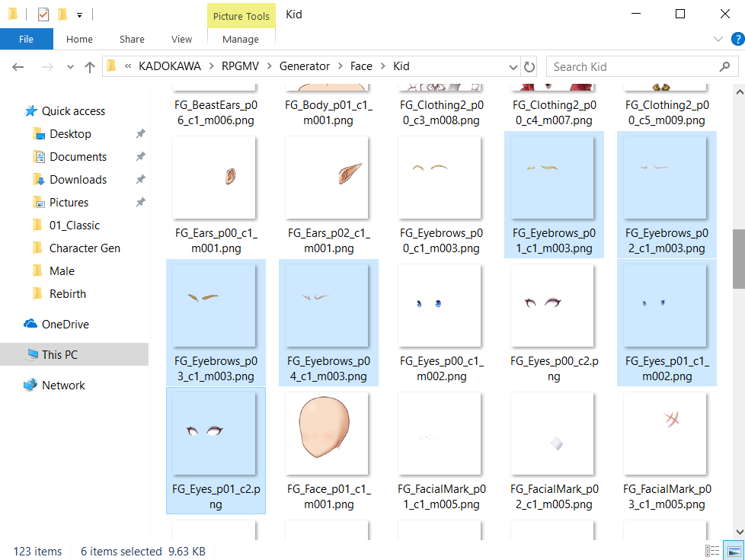Viewport: 745px width, 560px height.
Task: Open recent locations dropdown arrow
Action: pyautogui.click(x=70, y=67)
